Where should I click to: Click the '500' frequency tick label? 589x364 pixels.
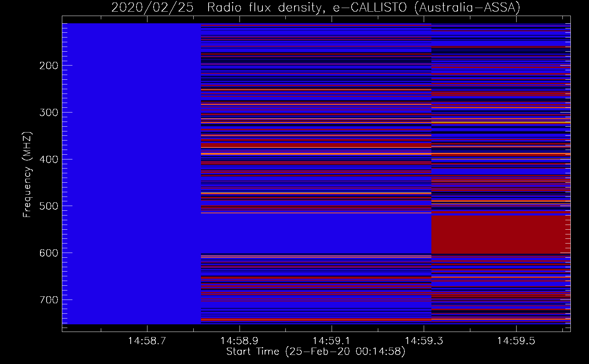coord(48,206)
